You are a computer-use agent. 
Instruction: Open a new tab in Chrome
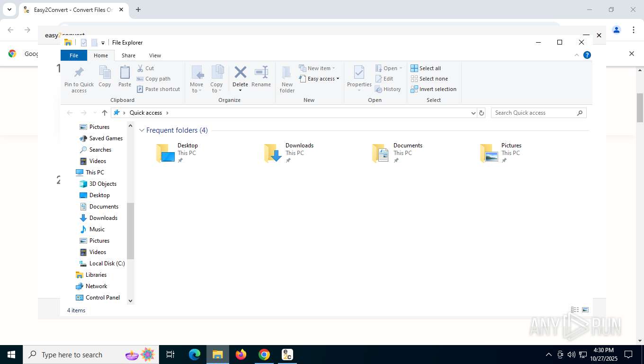click(138, 9)
